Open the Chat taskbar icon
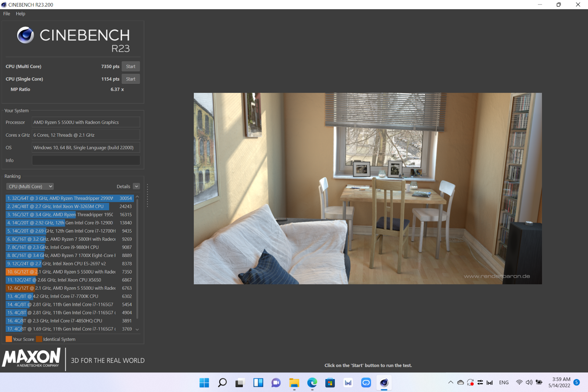This screenshot has height=392, width=588. click(276, 383)
